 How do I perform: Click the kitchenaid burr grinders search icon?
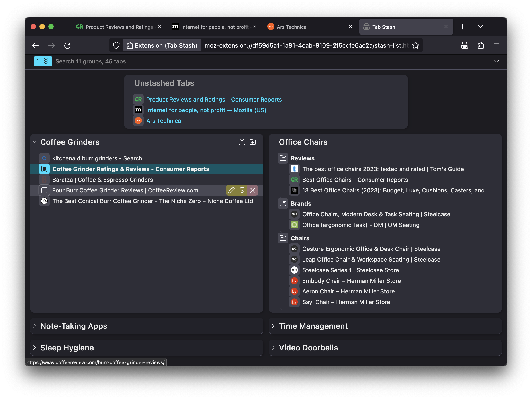click(44, 158)
